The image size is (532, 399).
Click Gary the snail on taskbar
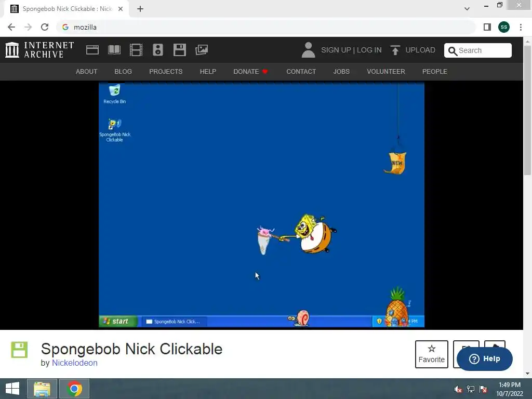299,318
